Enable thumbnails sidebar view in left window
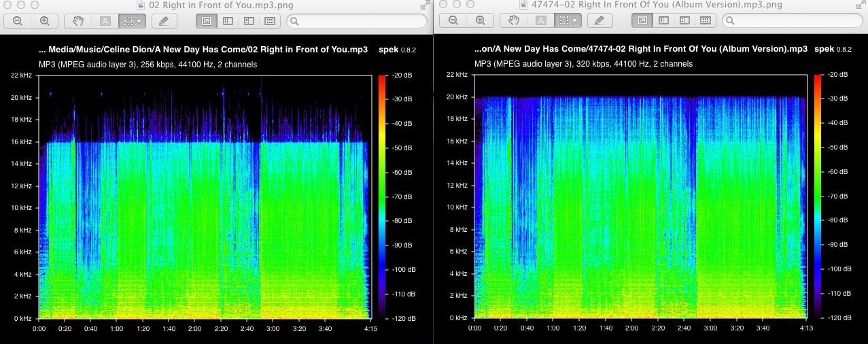 pyautogui.click(x=228, y=20)
